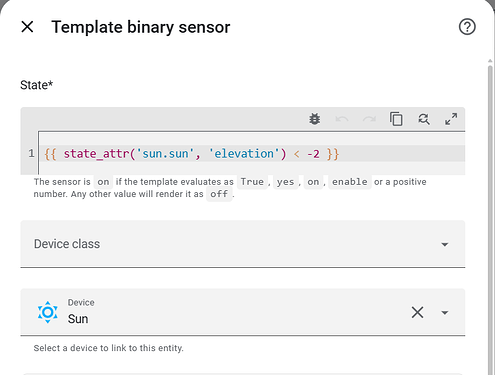Click 'elevation' string in the template
The height and width of the screenshot is (375, 495).
click(244, 154)
